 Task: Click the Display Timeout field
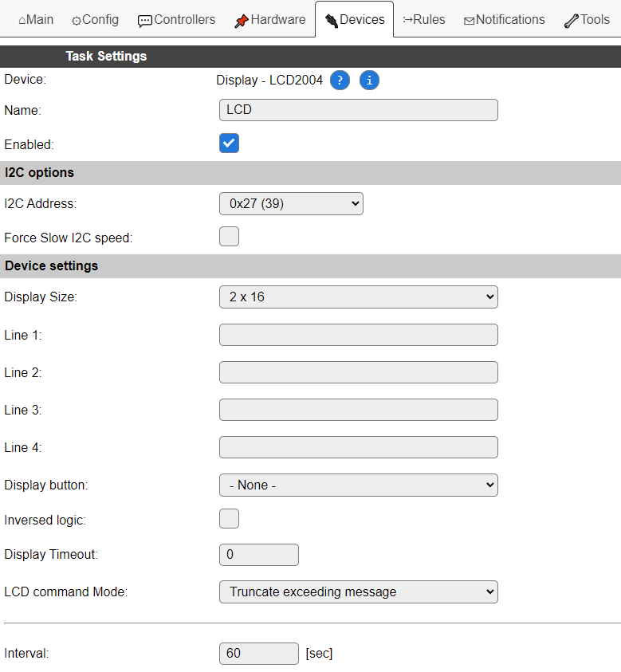coord(258,555)
